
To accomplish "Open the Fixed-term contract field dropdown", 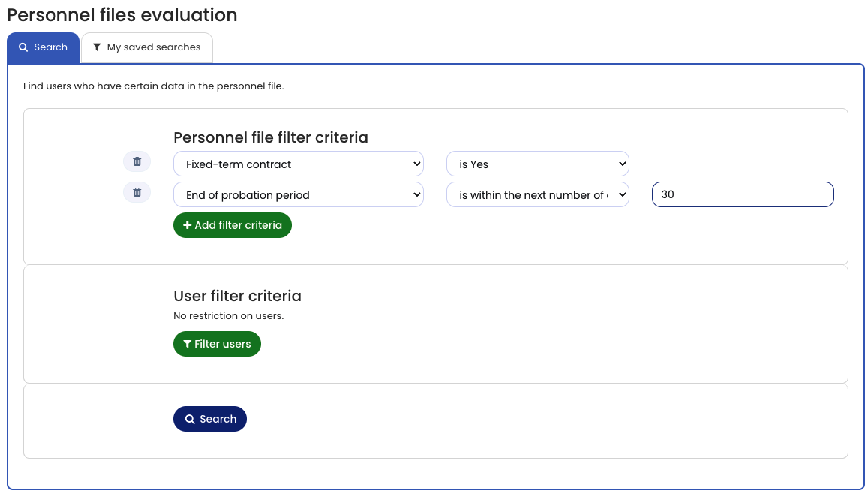I will tap(298, 164).
